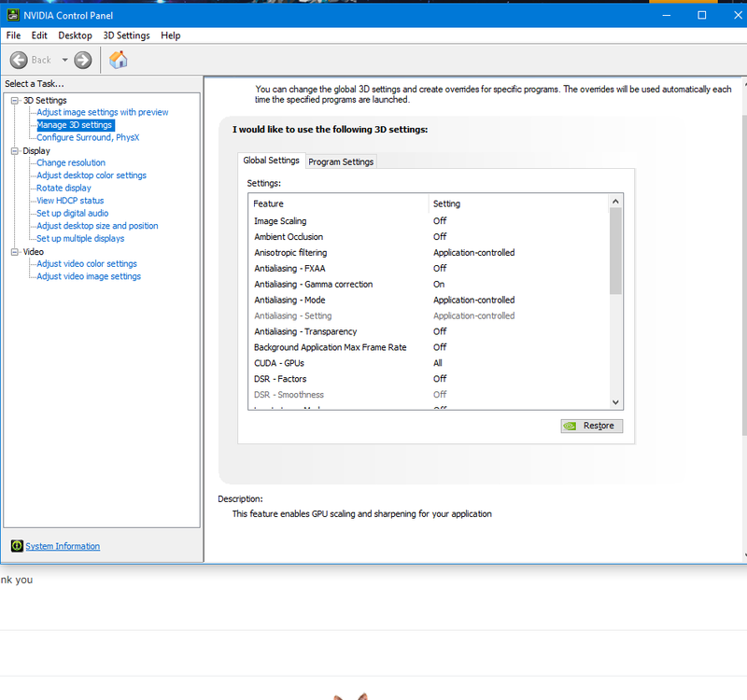This screenshot has width=747, height=700.
Task: Collapse the Video tree node
Action: coord(15,252)
